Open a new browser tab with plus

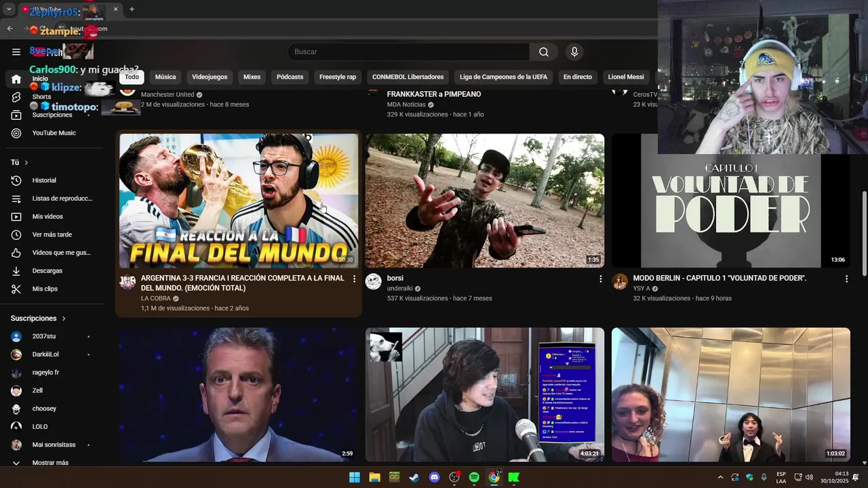pyautogui.click(x=132, y=9)
